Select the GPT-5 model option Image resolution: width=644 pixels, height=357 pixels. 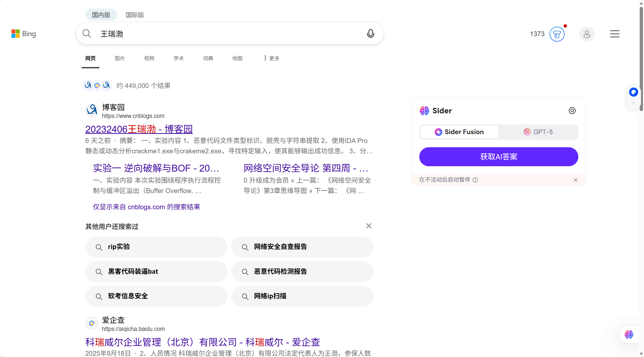pos(538,132)
